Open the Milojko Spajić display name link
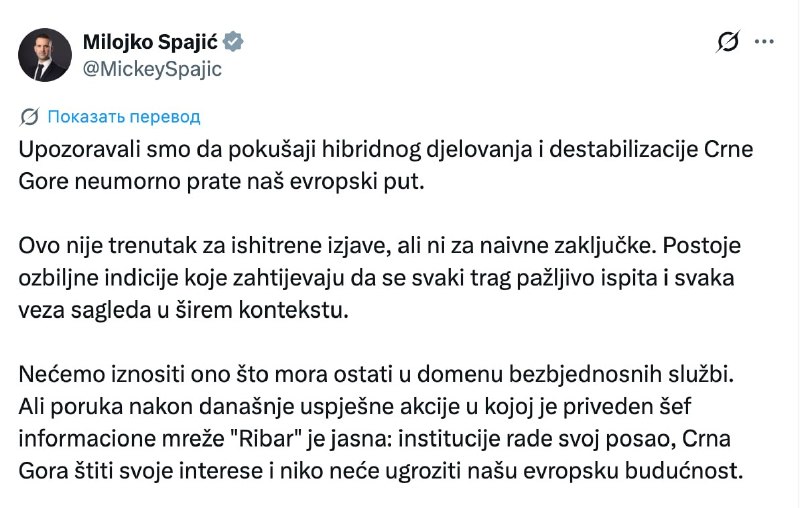Screen dimensions: 800x508 (150, 42)
